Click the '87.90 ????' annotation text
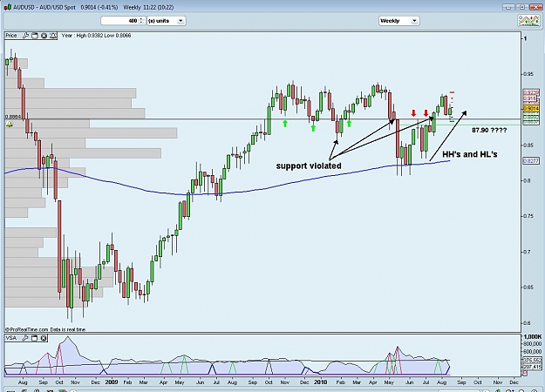 click(x=489, y=130)
